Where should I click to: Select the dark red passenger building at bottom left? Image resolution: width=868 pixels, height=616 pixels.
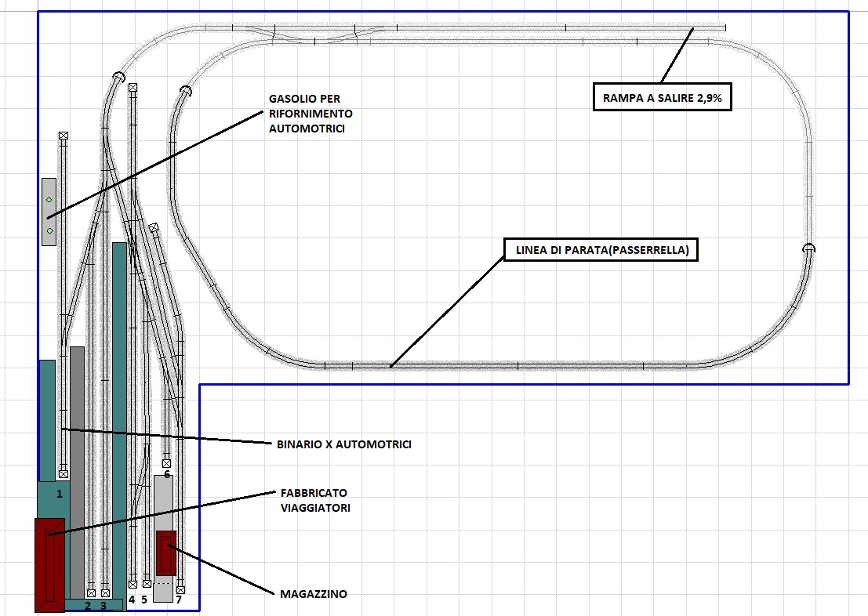pos(49,564)
